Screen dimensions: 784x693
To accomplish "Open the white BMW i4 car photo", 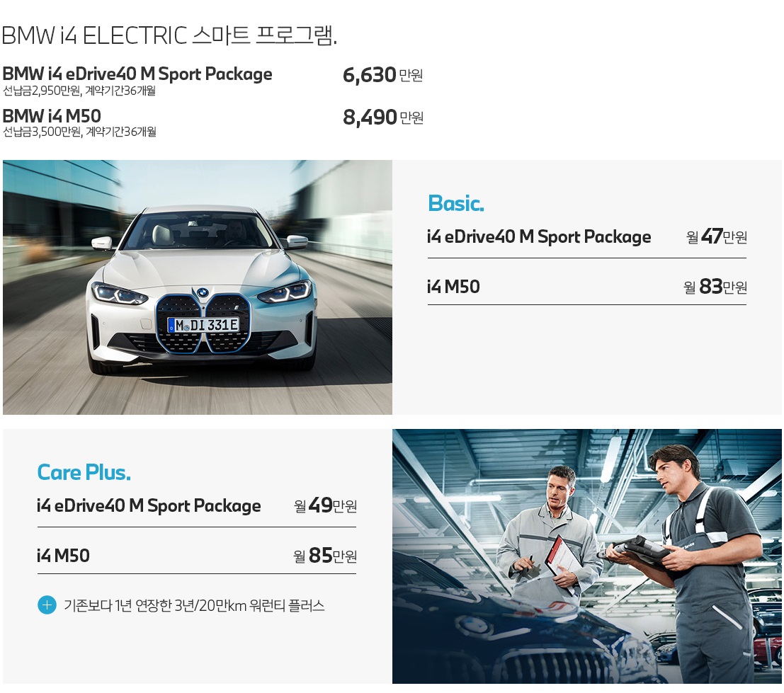I will tap(198, 287).
